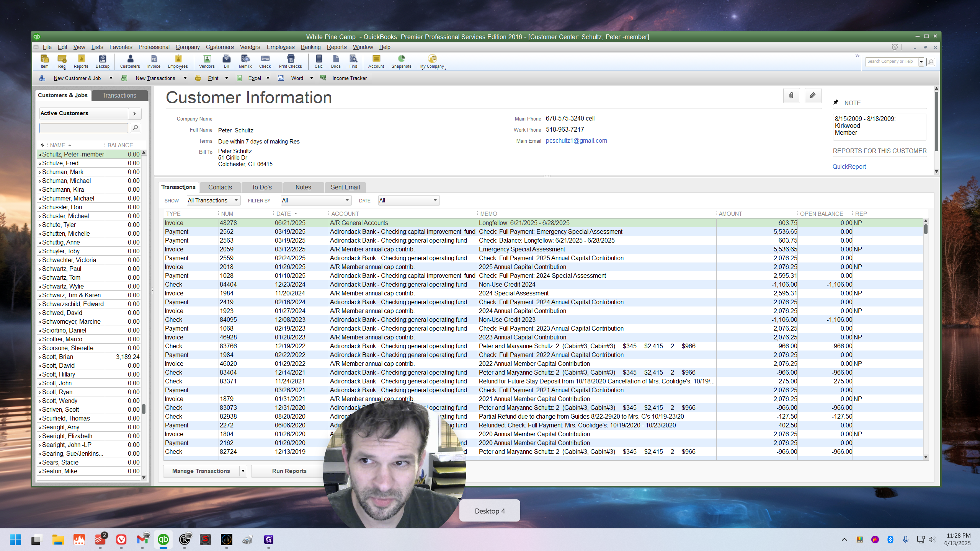Open Print Checks toolbar icon

point(291,61)
